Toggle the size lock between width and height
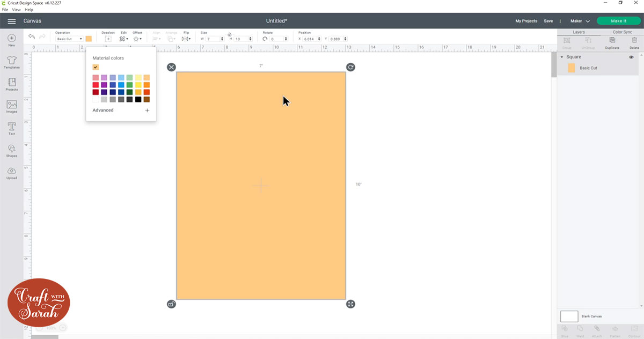Viewport: 644px width, 339px height. pyautogui.click(x=228, y=35)
